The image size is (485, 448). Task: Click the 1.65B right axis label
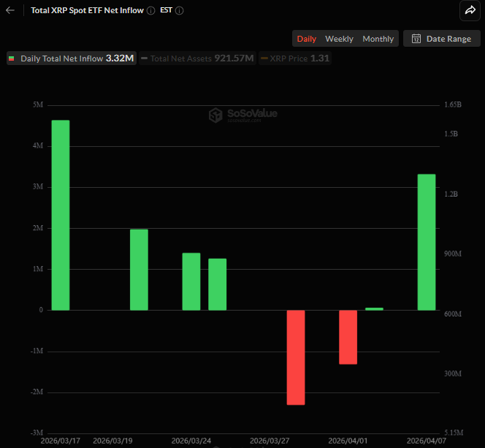pyautogui.click(x=453, y=105)
